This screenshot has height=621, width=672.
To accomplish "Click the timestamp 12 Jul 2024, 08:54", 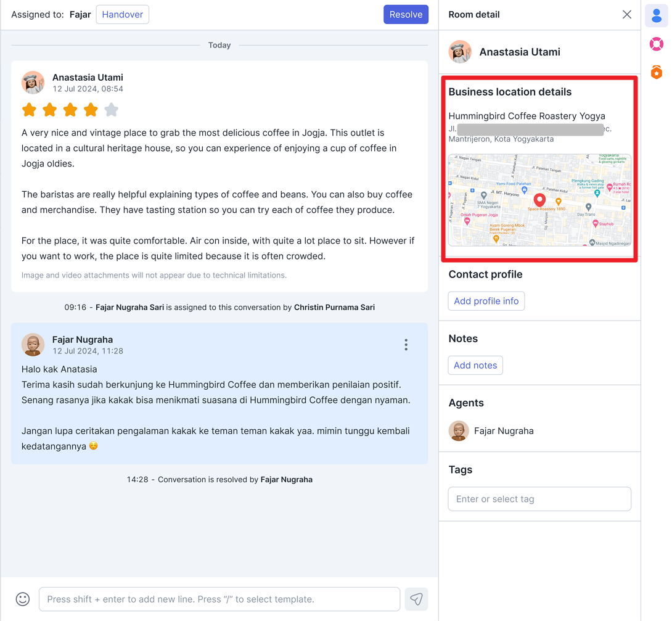I will click(88, 89).
